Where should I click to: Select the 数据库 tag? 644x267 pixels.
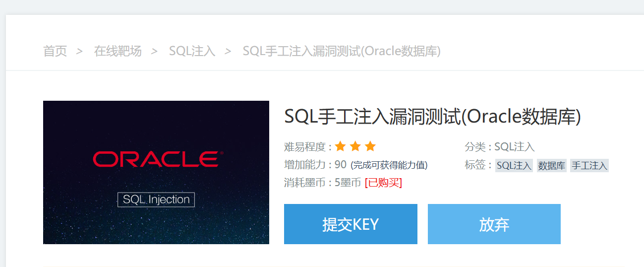point(552,166)
